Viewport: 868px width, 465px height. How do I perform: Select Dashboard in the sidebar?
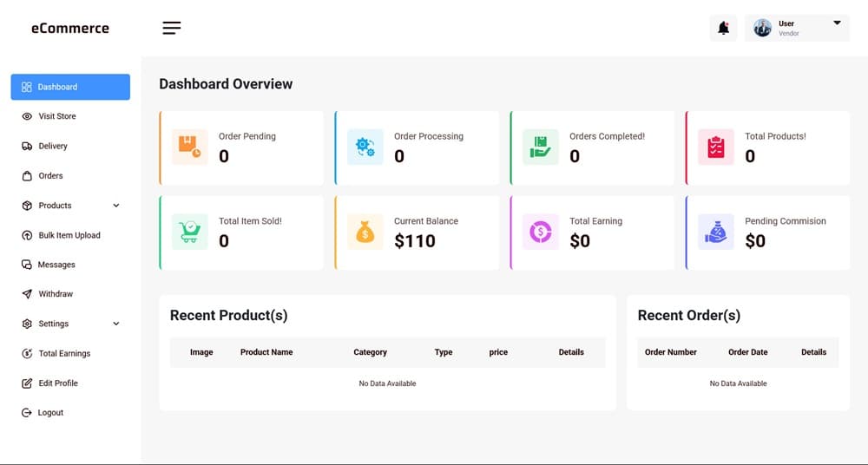[70, 87]
